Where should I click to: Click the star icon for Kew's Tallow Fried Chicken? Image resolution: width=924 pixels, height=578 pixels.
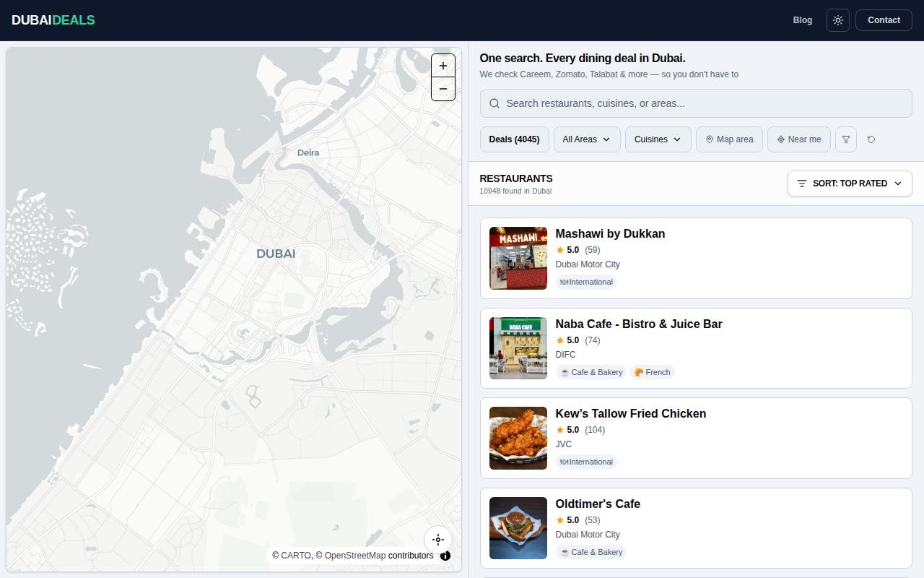[x=559, y=430]
